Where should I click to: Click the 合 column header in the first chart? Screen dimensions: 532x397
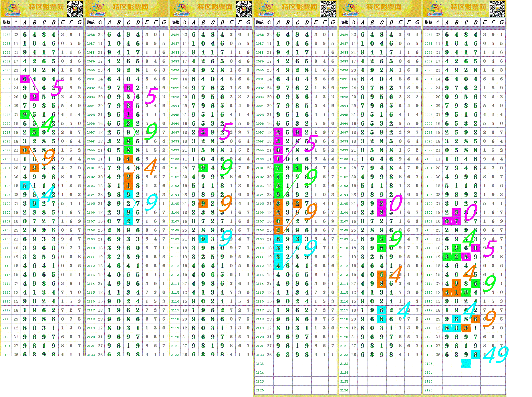(16, 22)
